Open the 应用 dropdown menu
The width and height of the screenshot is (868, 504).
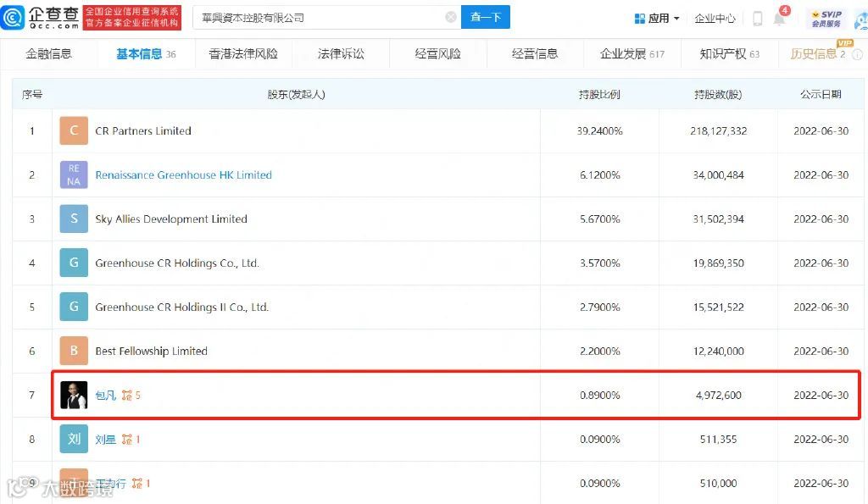pyautogui.click(x=657, y=19)
